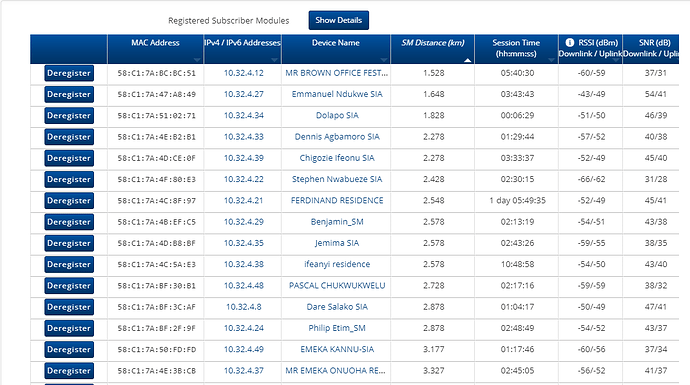This screenshot has width=690, height=385.
Task: Open Dare Salako SIA device link
Action: pos(337,307)
